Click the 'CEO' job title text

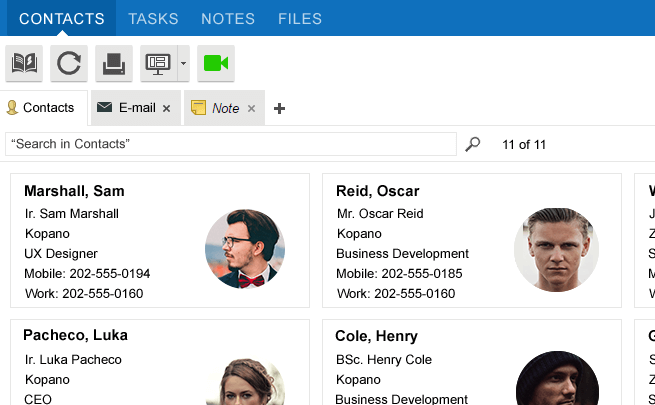[38, 399]
